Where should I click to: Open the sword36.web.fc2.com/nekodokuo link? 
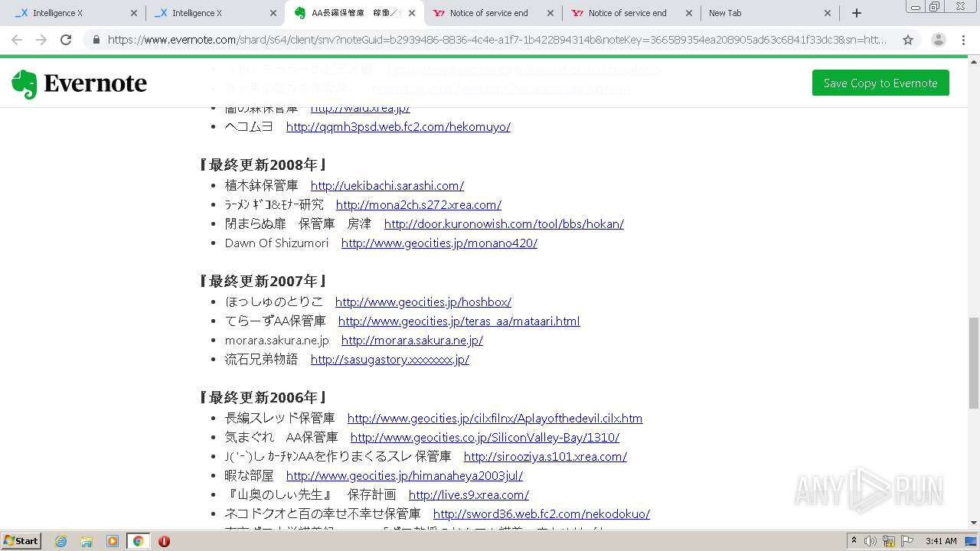pos(541,514)
